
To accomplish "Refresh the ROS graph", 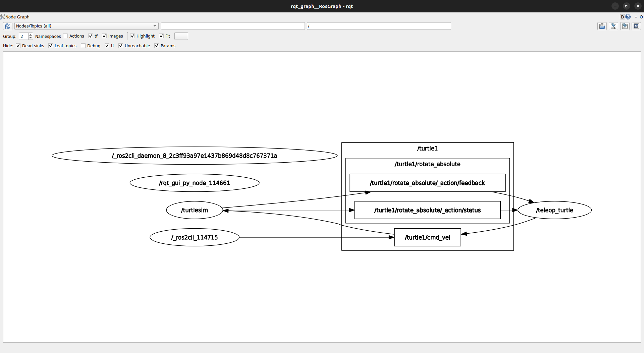I will [8, 26].
